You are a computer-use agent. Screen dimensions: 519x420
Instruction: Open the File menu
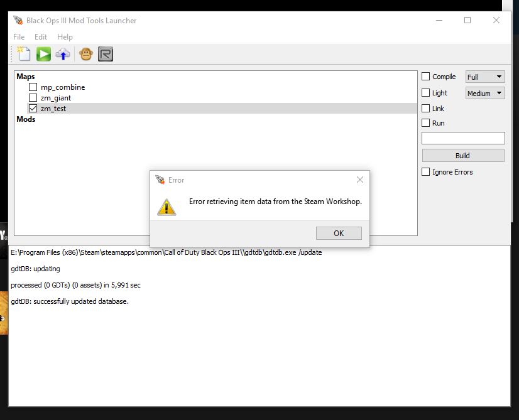19,36
